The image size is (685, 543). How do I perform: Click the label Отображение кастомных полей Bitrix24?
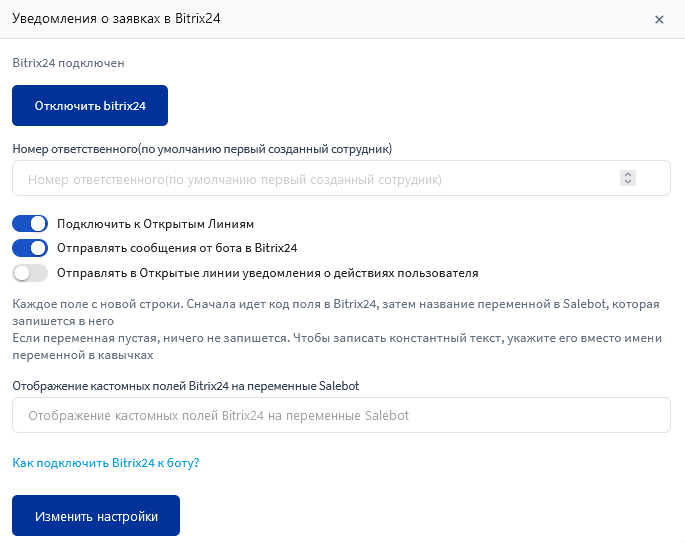click(x=186, y=386)
